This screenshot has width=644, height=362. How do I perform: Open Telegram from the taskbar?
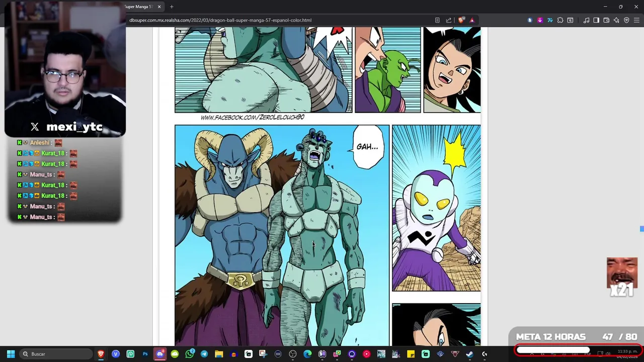[204, 354]
